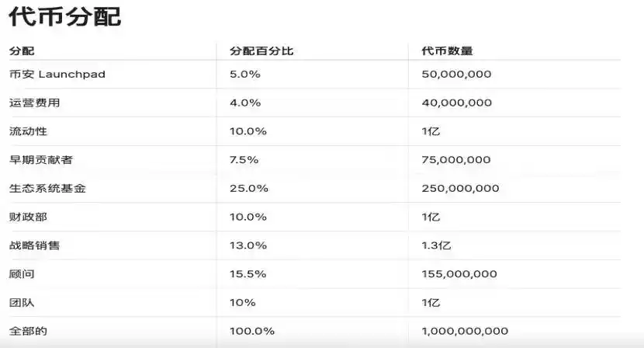
Task: Click the 15.5% percentage cell
Action: click(x=248, y=274)
